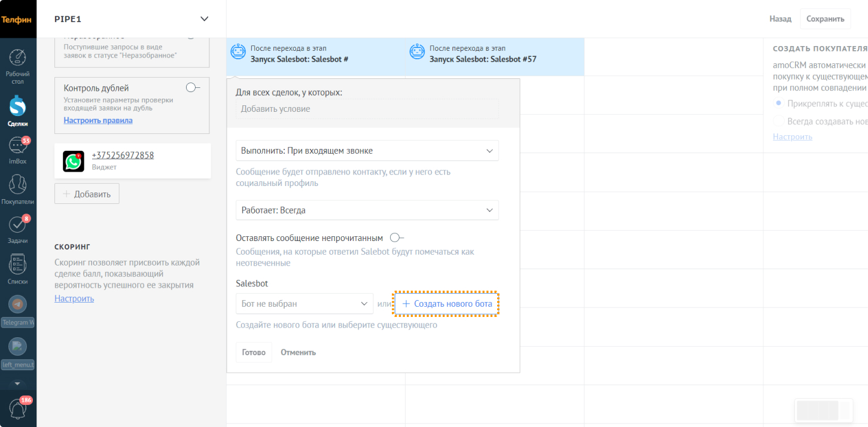
Task: Toggle Оставлять сообщение непрочитанным switch
Action: (397, 238)
